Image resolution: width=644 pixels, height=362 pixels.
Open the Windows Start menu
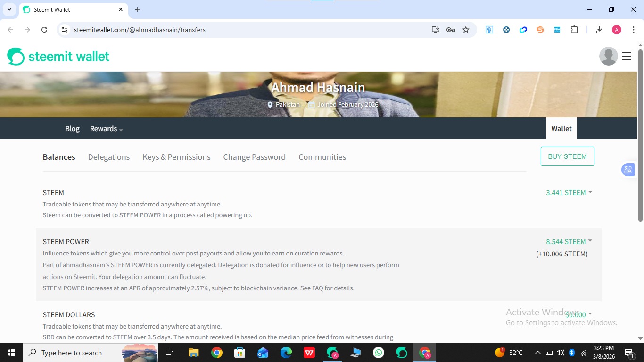coord(11,353)
